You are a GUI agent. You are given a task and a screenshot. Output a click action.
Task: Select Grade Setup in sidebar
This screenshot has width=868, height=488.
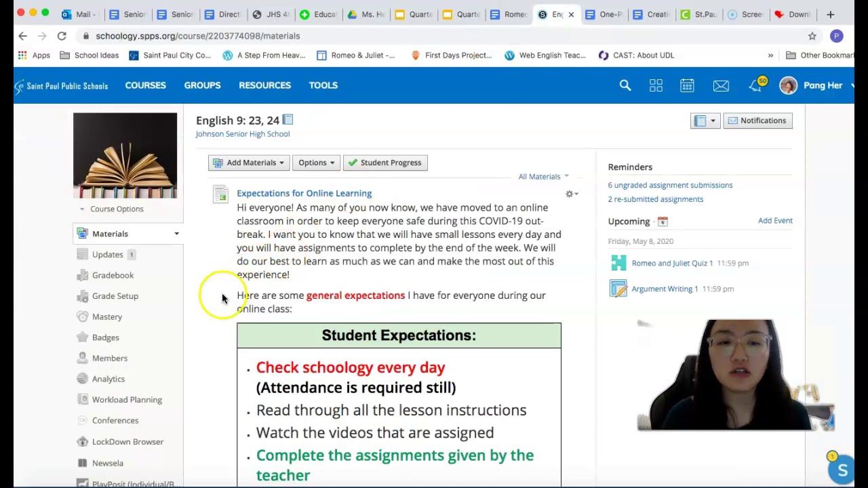click(x=115, y=296)
